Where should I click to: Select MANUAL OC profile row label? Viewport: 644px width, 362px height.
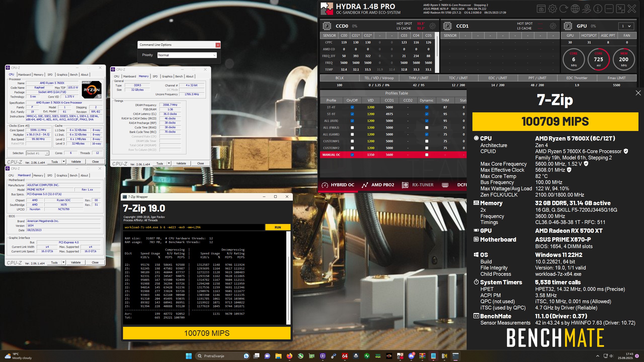(x=331, y=155)
